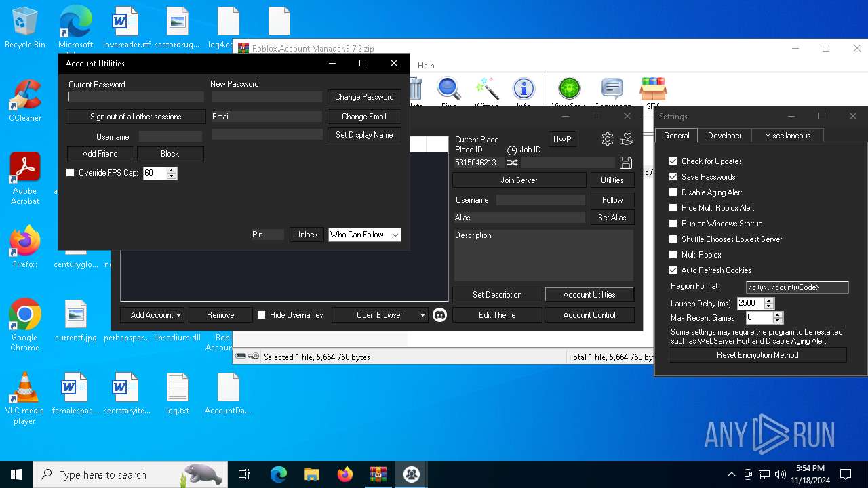Toggle Save Passwords checkbox

[x=673, y=177]
